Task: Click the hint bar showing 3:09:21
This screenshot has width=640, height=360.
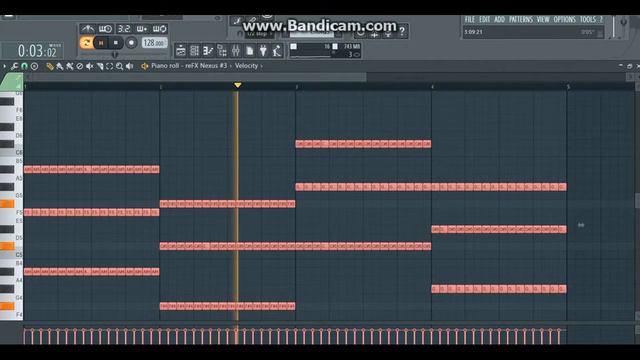Action: coord(533,32)
